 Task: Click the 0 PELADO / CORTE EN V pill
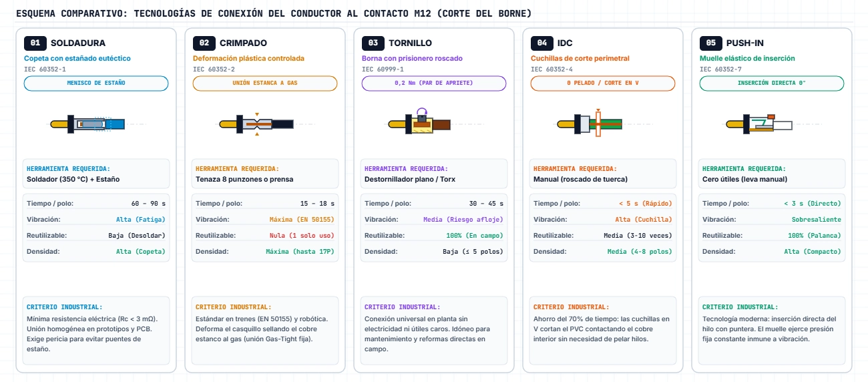603,83
